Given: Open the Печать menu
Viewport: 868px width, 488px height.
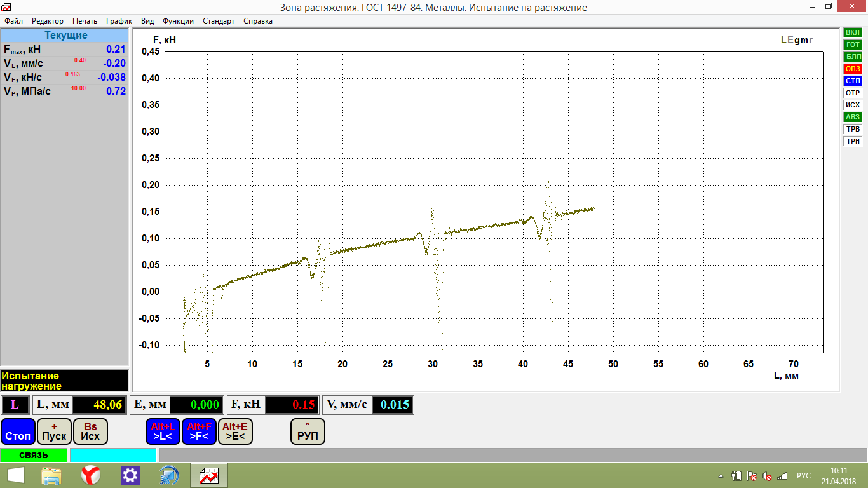Looking at the screenshot, I should [85, 21].
